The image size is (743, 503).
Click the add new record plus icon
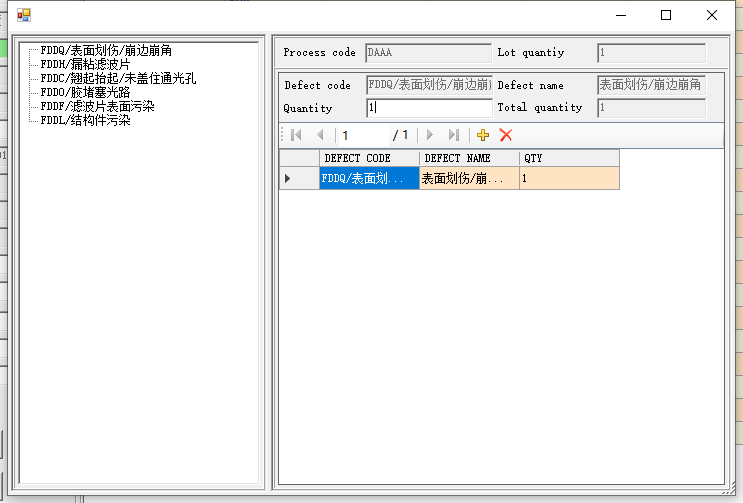click(483, 135)
